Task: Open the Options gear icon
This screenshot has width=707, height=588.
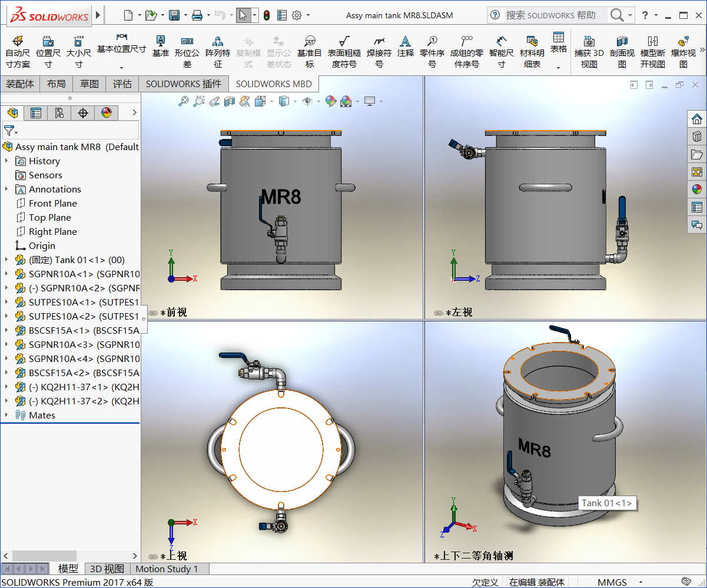Action: point(297,15)
